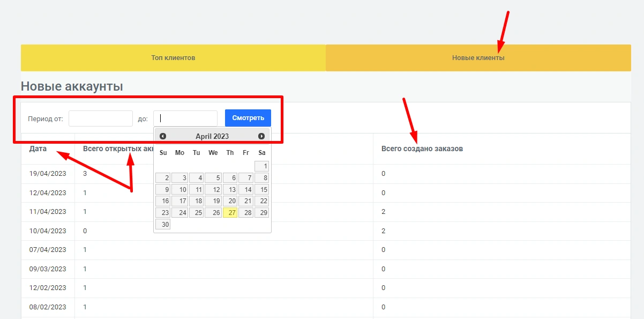Select April 15 in the datepicker

coord(261,189)
